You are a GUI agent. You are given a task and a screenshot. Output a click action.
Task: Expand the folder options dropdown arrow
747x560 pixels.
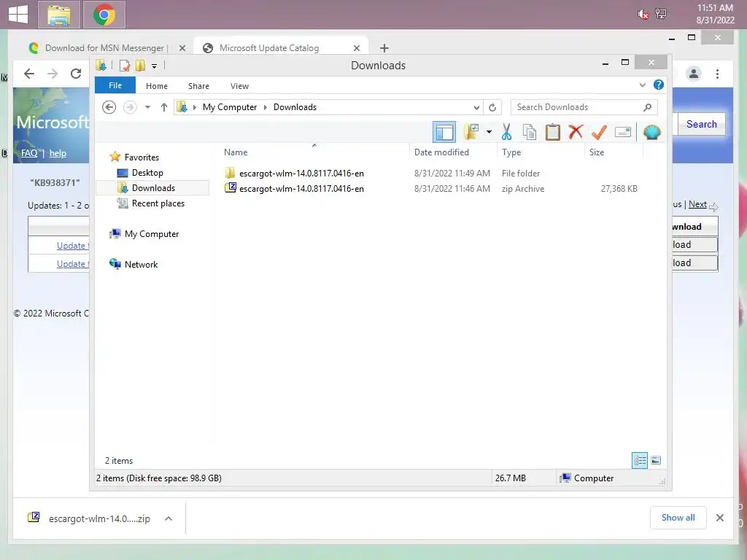489,132
